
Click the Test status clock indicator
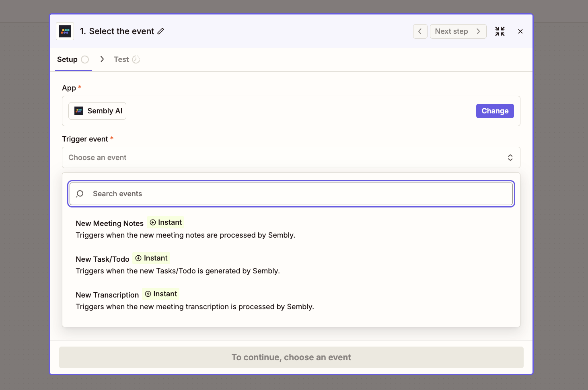[x=136, y=60]
